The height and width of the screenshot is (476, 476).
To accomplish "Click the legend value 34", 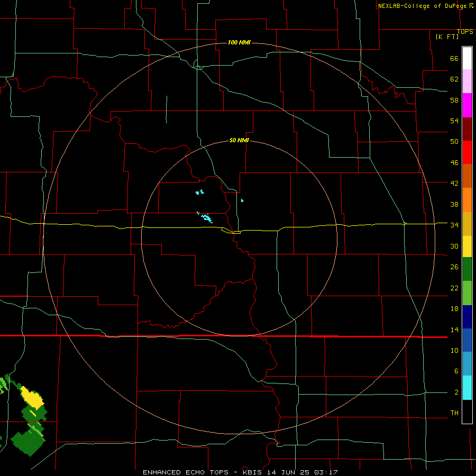I will (x=454, y=225).
